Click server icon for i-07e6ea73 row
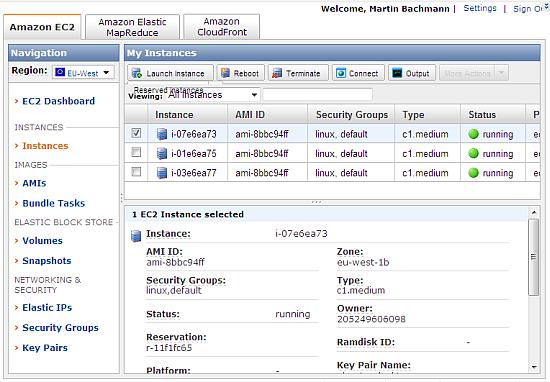The image size is (550, 382). [x=161, y=134]
